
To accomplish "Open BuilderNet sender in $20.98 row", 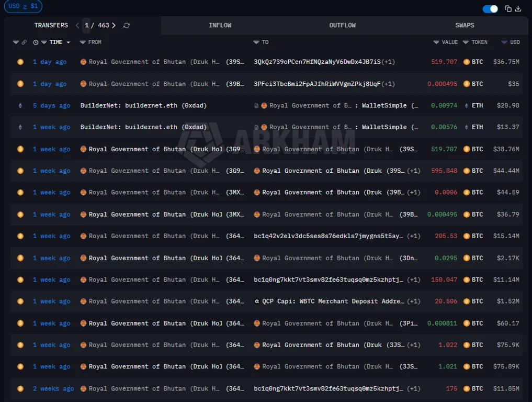I will (x=143, y=106).
